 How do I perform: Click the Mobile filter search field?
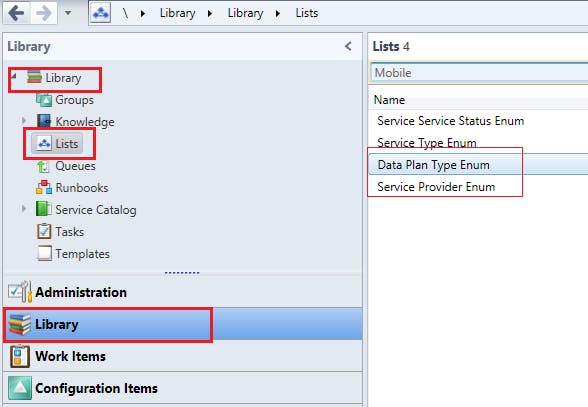pyautogui.click(x=479, y=72)
